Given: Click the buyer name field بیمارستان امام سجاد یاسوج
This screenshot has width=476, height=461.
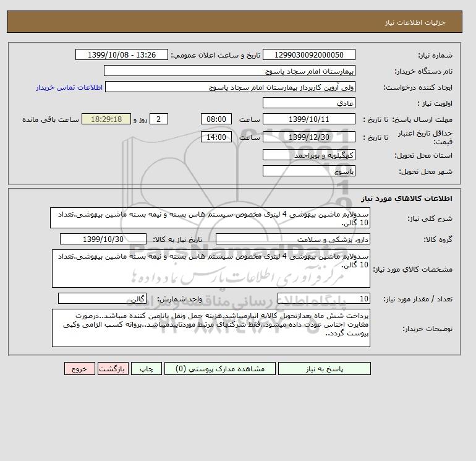Looking at the screenshot, I should tap(229, 71).
